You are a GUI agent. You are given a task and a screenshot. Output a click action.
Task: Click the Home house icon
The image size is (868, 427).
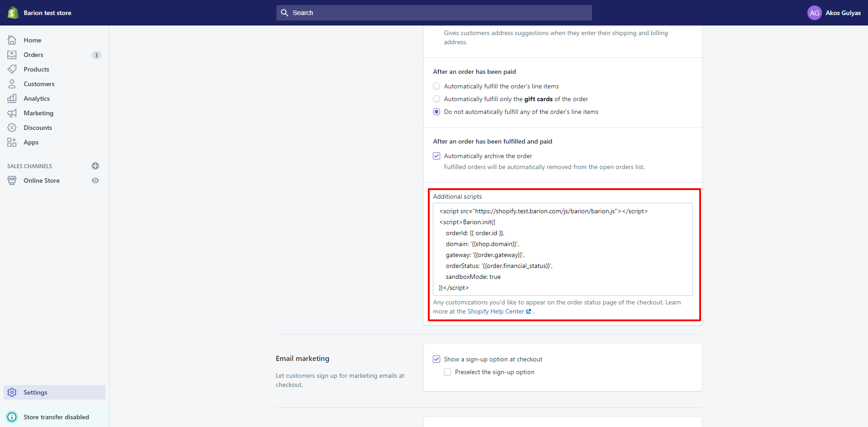click(x=12, y=40)
